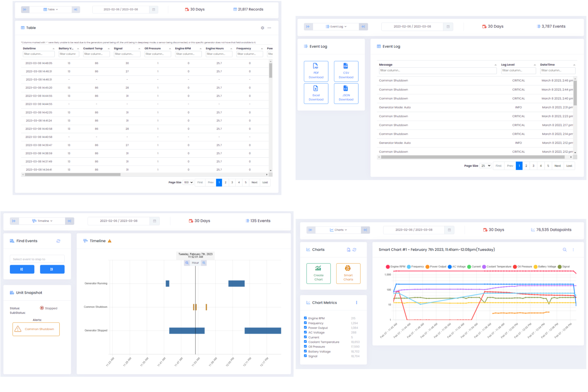Open the Table view selector dropdown
The height and width of the screenshot is (392, 588).
[x=51, y=10]
